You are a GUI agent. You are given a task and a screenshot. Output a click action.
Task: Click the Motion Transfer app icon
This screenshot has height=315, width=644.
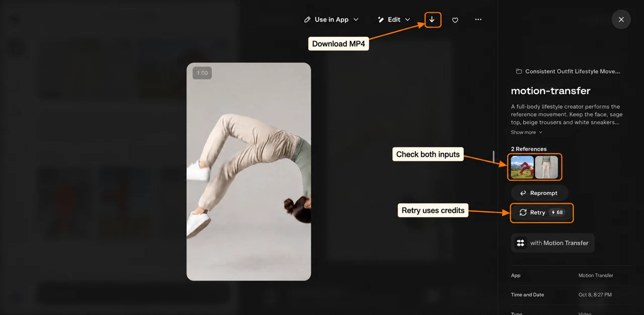point(521,243)
